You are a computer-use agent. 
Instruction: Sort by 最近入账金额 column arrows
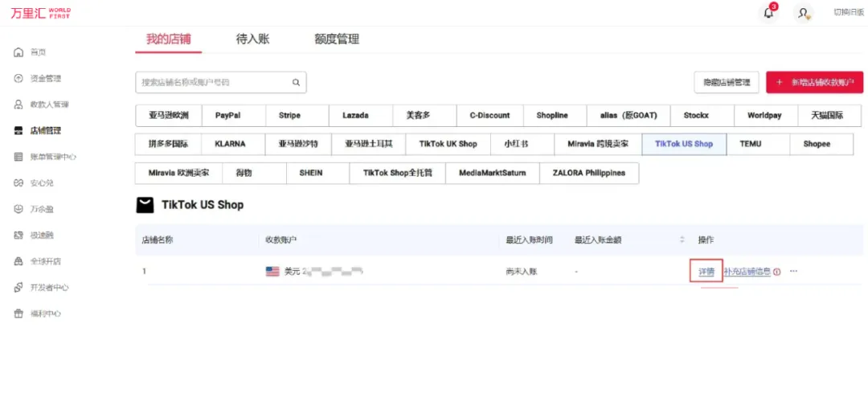(682, 240)
